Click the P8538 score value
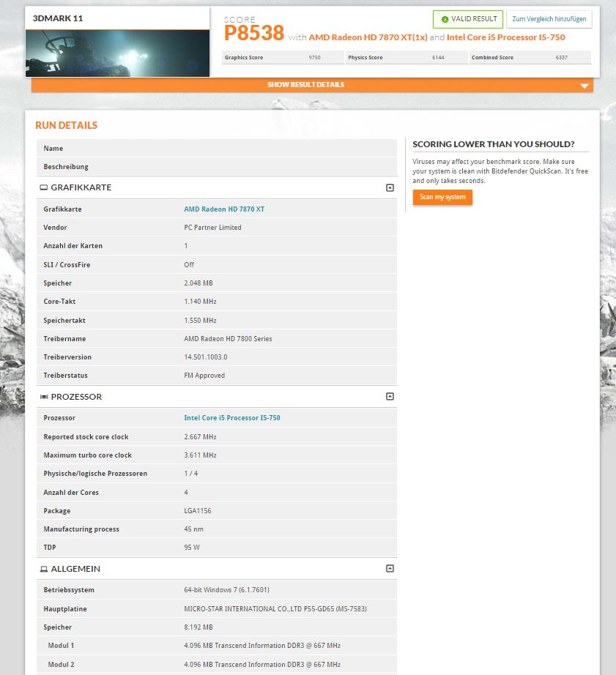This screenshot has width=616, height=675. [254, 33]
